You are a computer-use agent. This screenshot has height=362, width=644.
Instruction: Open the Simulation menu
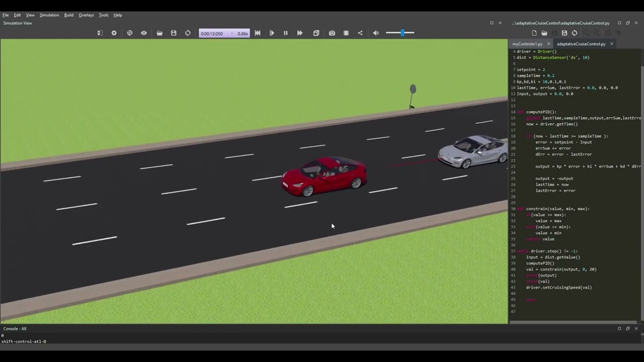tap(49, 15)
